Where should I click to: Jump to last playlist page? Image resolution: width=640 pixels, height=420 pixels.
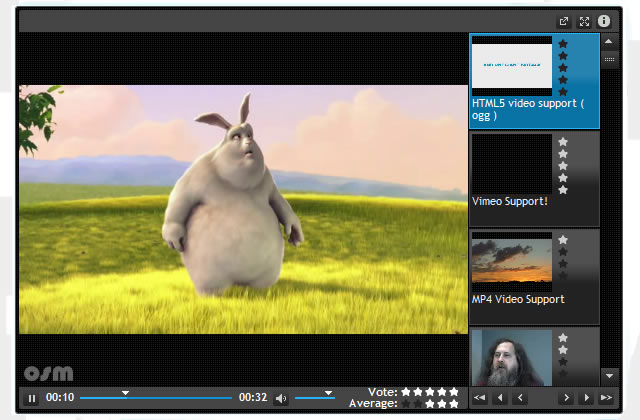(608, 398)
